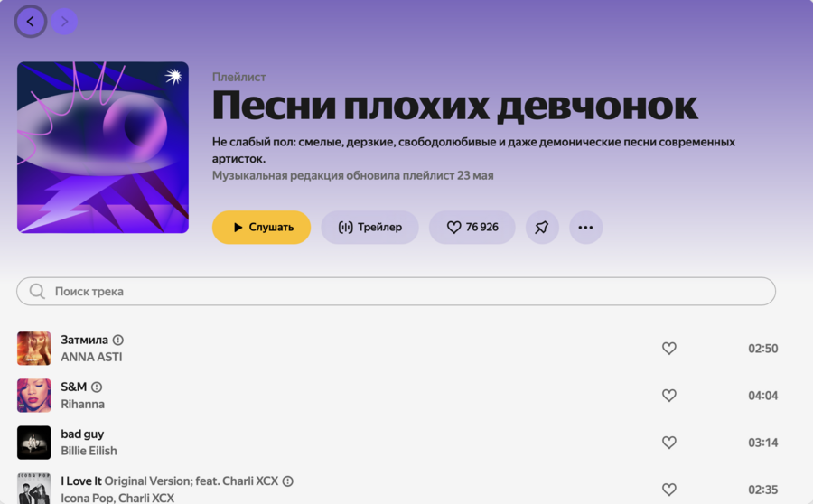Open the artist Billie Eilish
Viewport: 813px width, 504px height.
89,451
